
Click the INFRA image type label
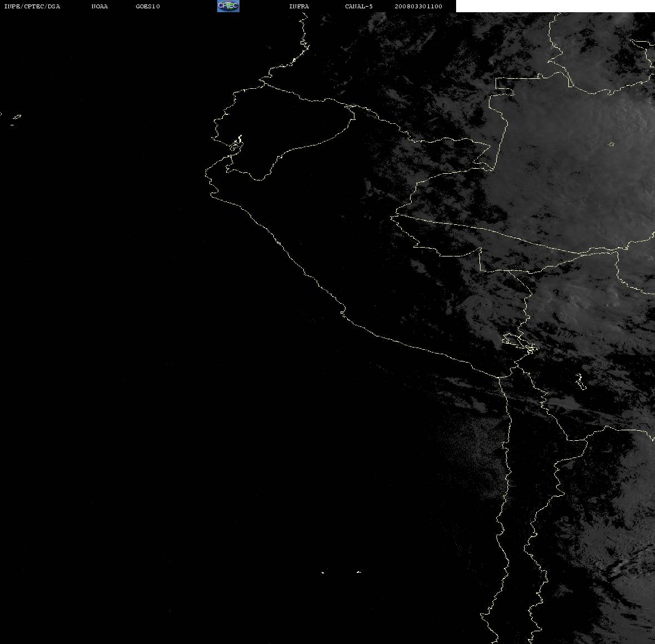pos(299,6)
